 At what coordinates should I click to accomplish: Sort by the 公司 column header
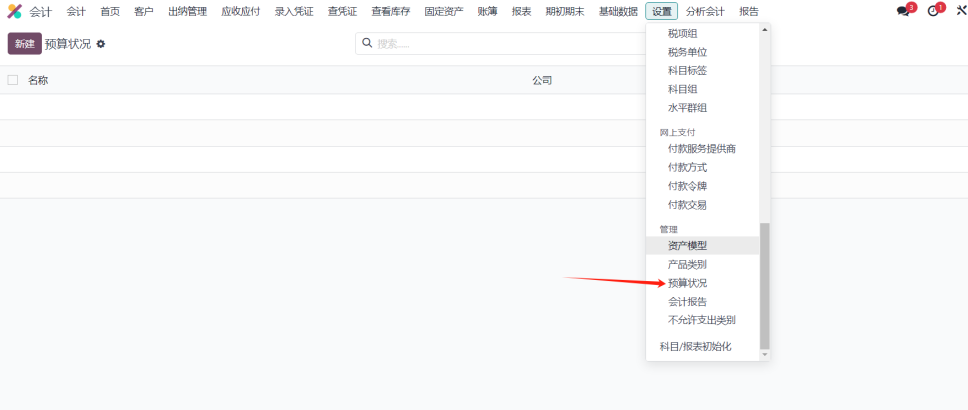click(x=542, y=80)
